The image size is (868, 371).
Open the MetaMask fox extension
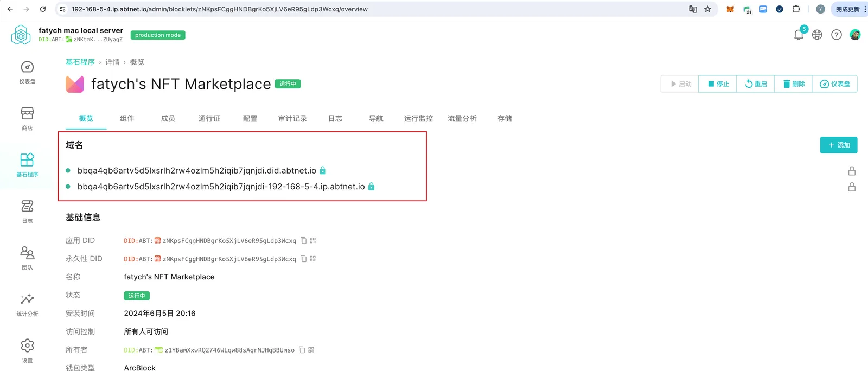(730, 9)
